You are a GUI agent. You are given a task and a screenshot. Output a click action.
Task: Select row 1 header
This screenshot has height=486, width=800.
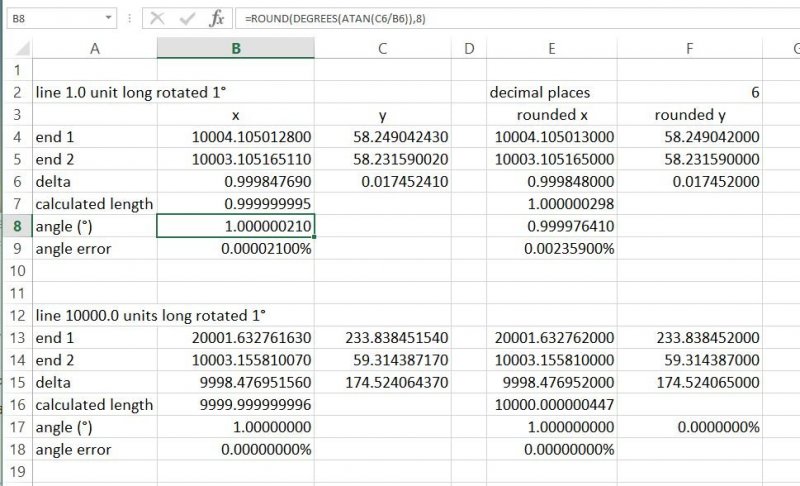17,70
